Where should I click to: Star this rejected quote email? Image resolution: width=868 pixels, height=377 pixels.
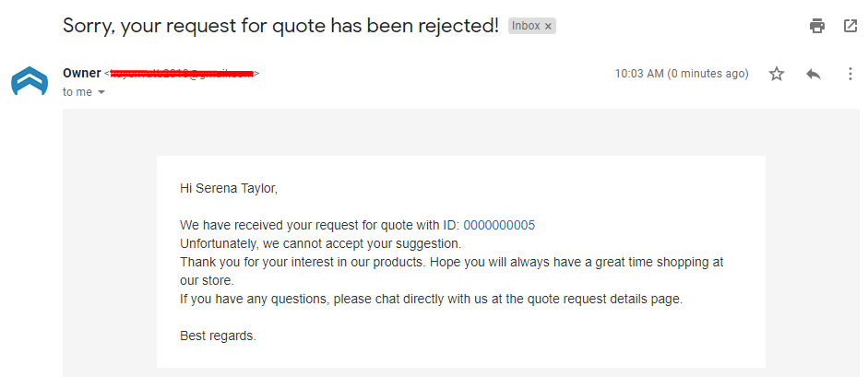point(777,74)
